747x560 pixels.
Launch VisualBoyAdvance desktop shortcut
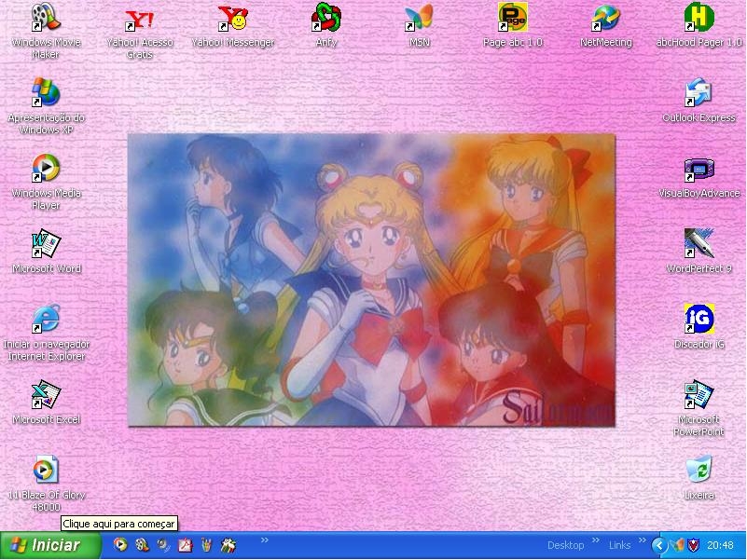pos(699,170)
